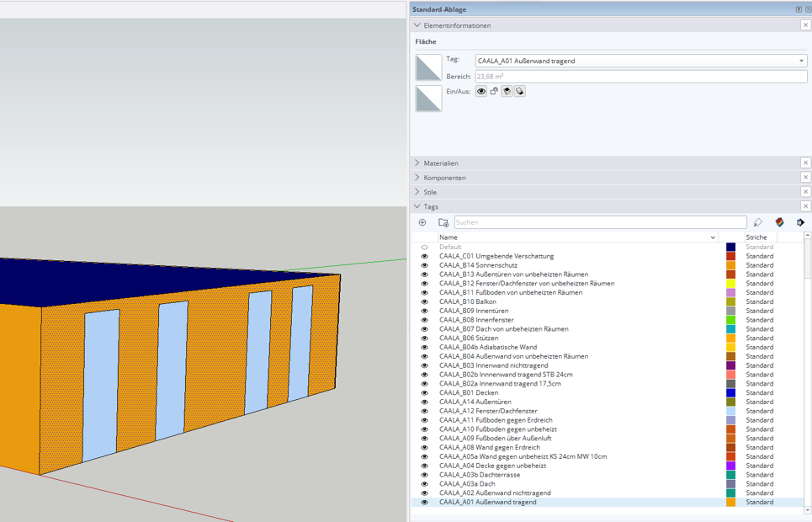Collapse the Elementinformationen panel
The width and height of the screenshot is (812, 522).
tap(417, 25)
